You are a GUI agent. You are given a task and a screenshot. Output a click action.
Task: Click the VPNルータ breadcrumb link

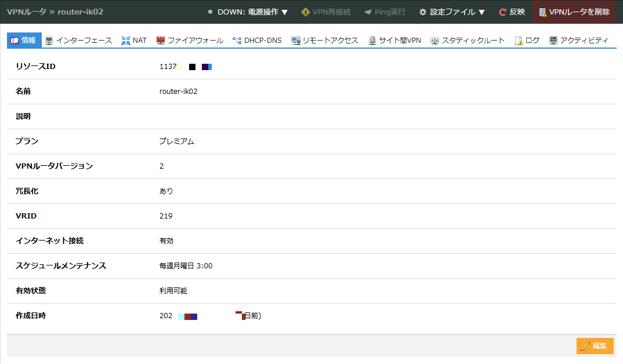27,12
